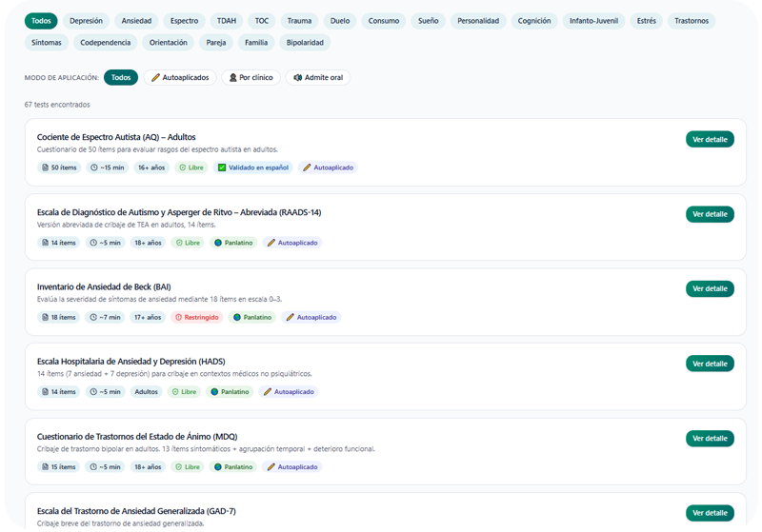Click the clinician icon in Por clínico filter
This screenshot has width=762, height=532.
click(233, 78)
